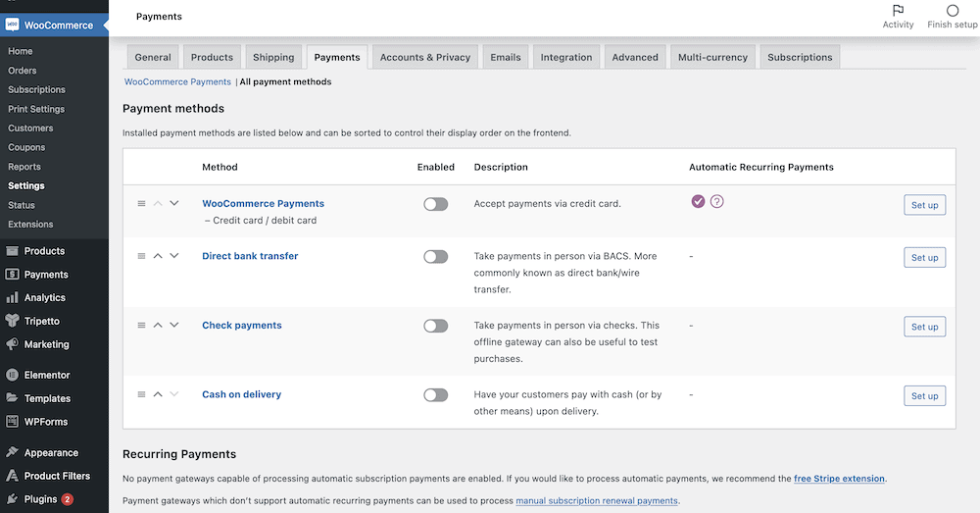Click the Payments dollar icon in sidebar
This screenshot has height=513, width=980.
(12, 274)
